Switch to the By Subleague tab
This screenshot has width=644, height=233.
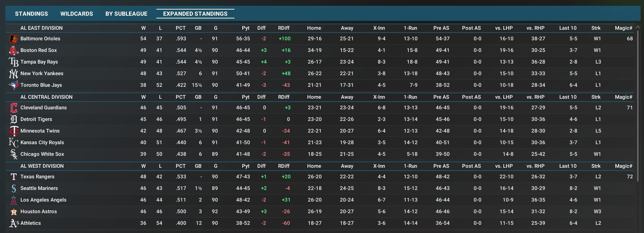point(126,14)
